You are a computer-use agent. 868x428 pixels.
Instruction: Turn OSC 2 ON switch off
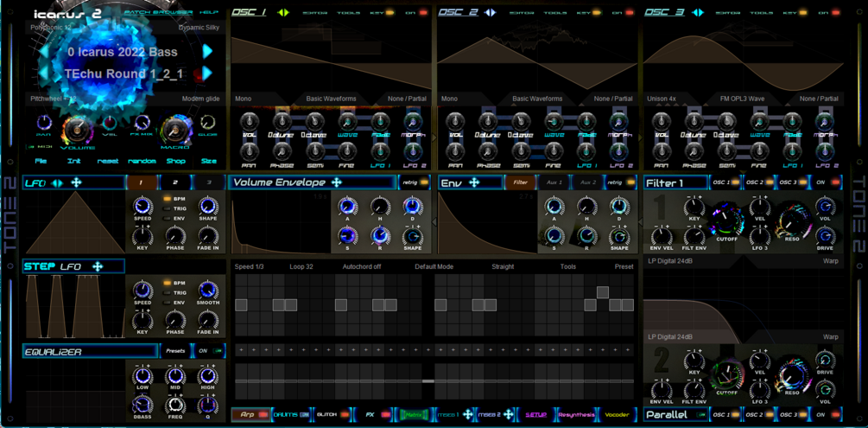click(630, 12)
